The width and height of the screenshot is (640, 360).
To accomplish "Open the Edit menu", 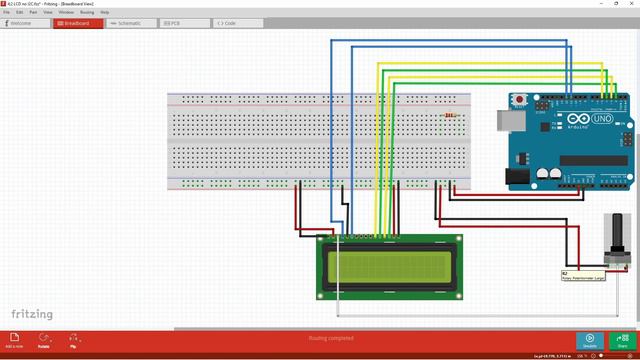I will [19, 12].
